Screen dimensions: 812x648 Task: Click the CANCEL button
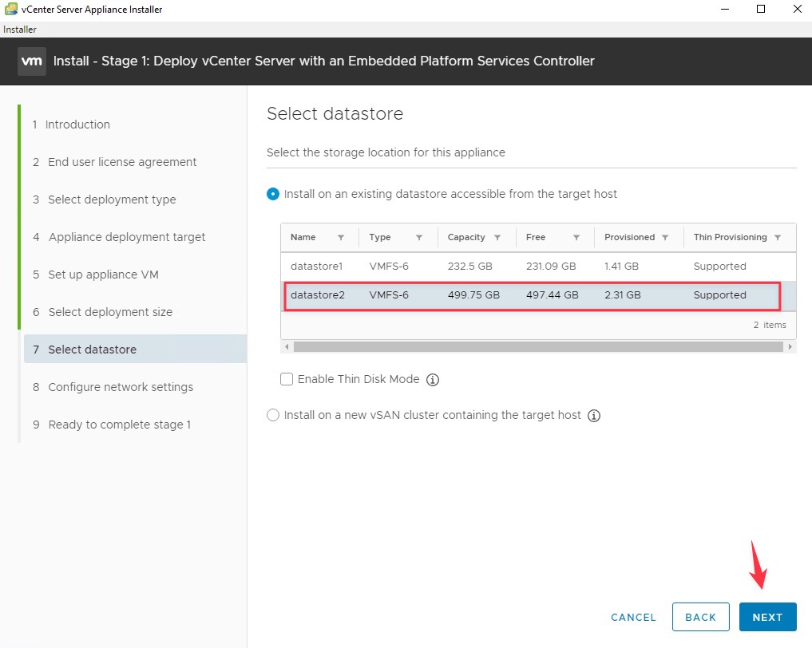[x=633, y=618]
